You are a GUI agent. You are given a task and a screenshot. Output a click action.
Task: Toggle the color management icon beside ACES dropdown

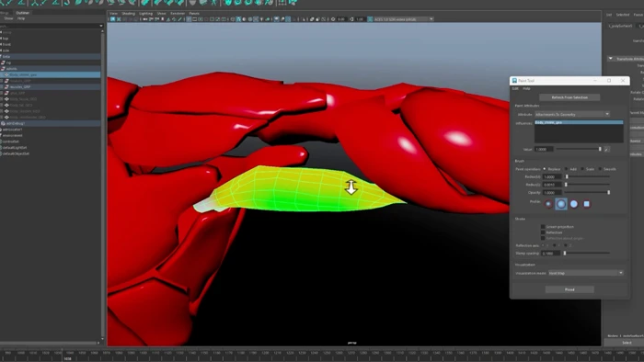(370, 19)
